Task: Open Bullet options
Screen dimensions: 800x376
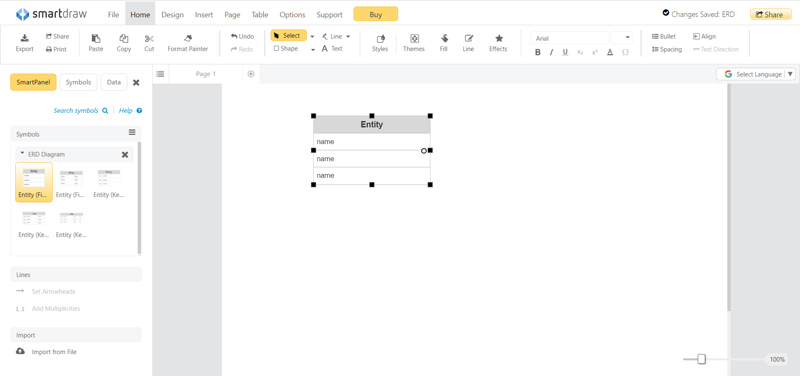Action: [x=664, y=36]
